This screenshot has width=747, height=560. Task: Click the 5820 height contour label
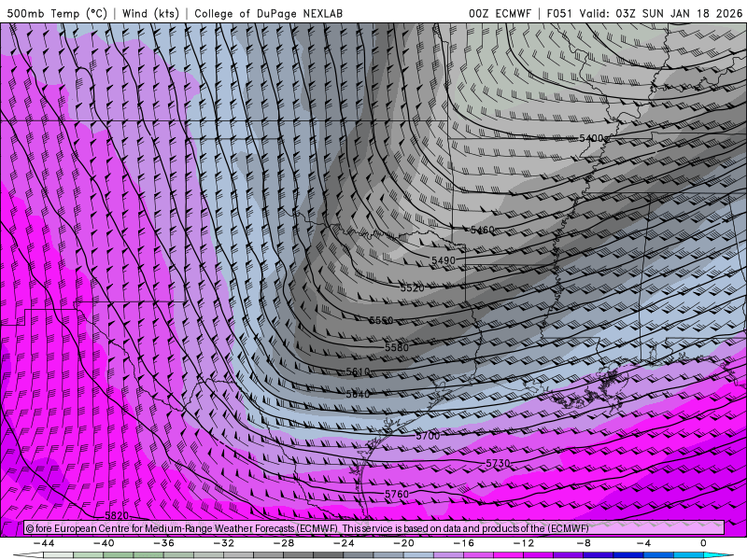pos(117,516)
